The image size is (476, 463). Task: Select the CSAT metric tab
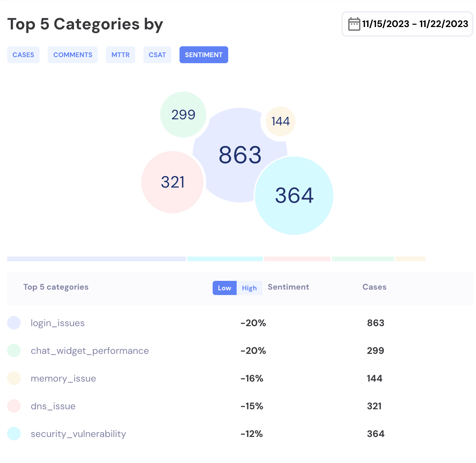coord(157,55)
